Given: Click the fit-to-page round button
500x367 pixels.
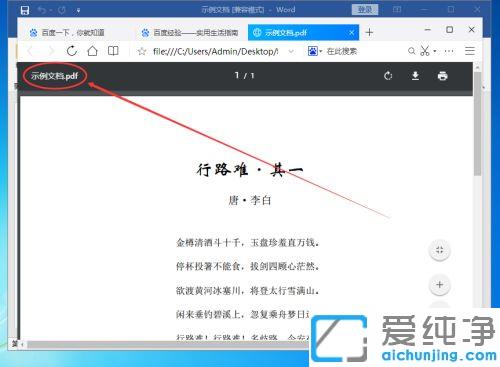Looking at the screenshot, I should point(440,250).
